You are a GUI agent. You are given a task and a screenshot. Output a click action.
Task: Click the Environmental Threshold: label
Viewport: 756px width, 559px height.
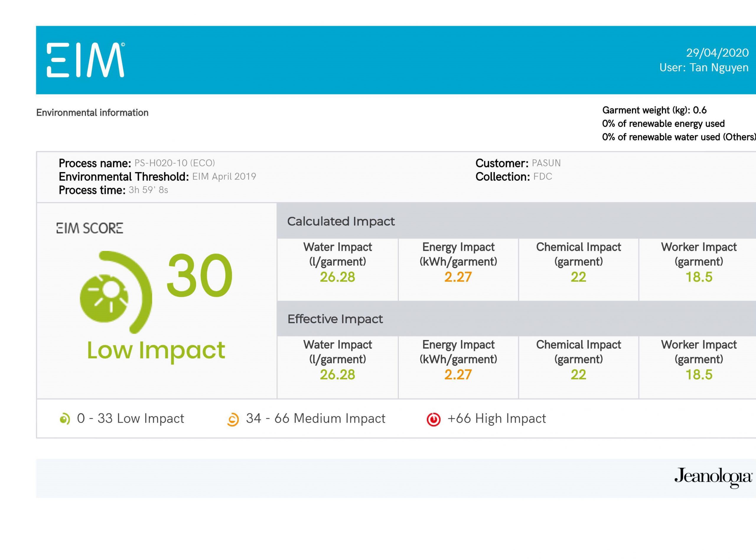[x=124, y=177]
